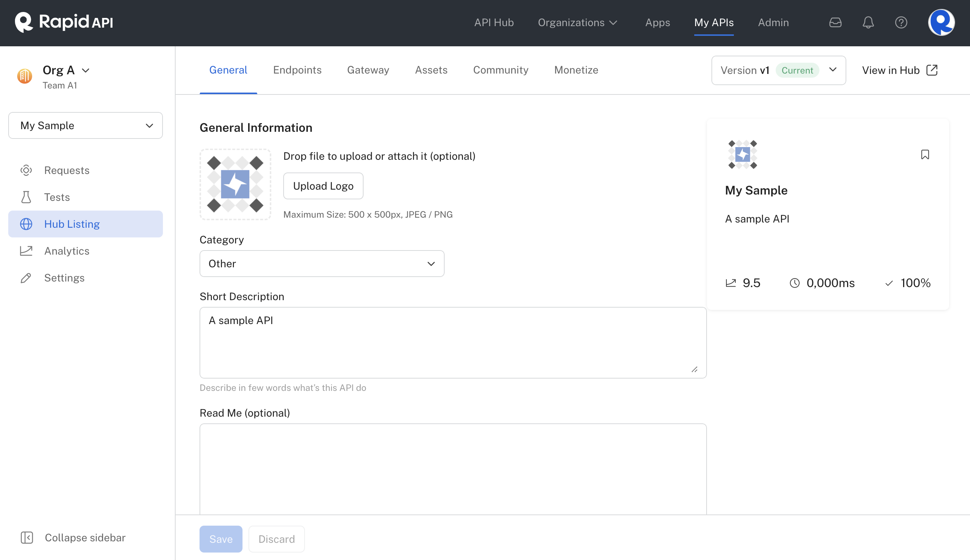Open View in Hub link
Viewport: 970px width, 560px height.
coord(899,71)
